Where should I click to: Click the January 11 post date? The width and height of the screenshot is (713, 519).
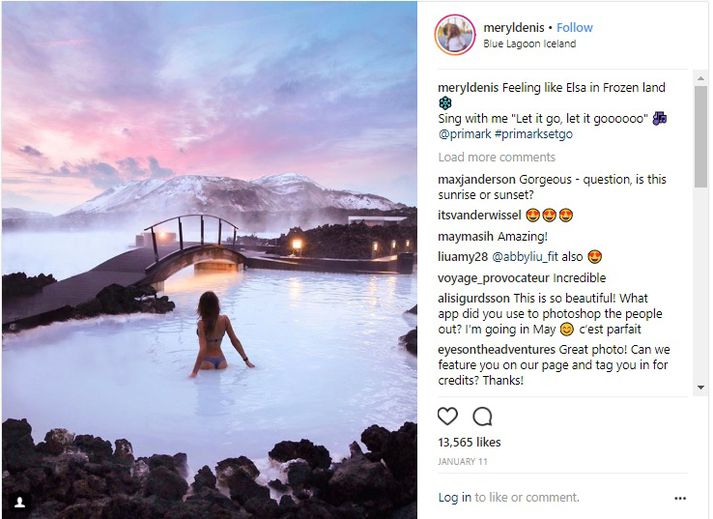pos(464,461)
